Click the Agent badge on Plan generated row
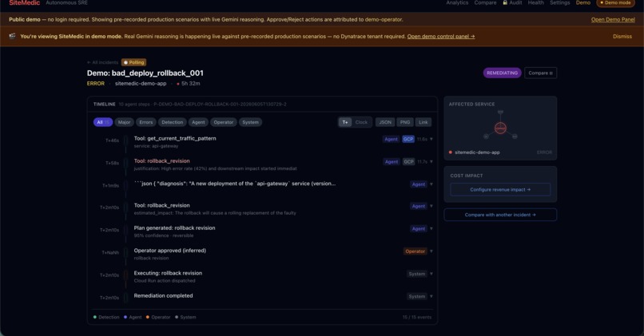Screen dimensions: 644x336 pos(419,228)
